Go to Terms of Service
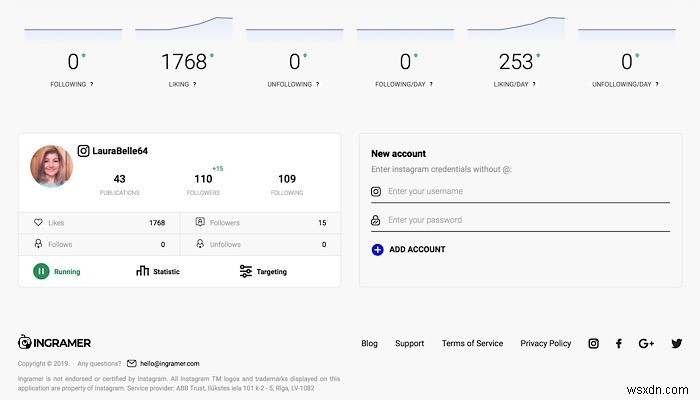This screenshot has width=700, height=400. click(472, 343)
